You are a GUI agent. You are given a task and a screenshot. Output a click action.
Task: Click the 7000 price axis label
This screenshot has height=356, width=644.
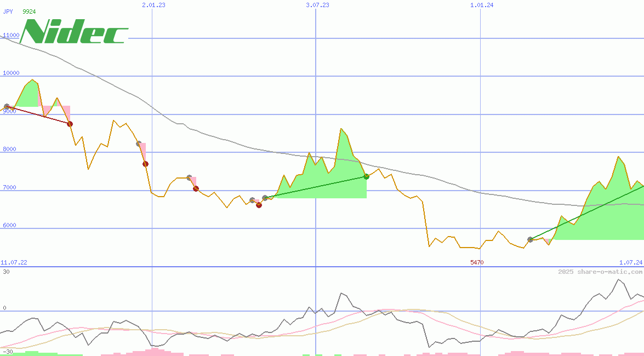coord(9,188)
